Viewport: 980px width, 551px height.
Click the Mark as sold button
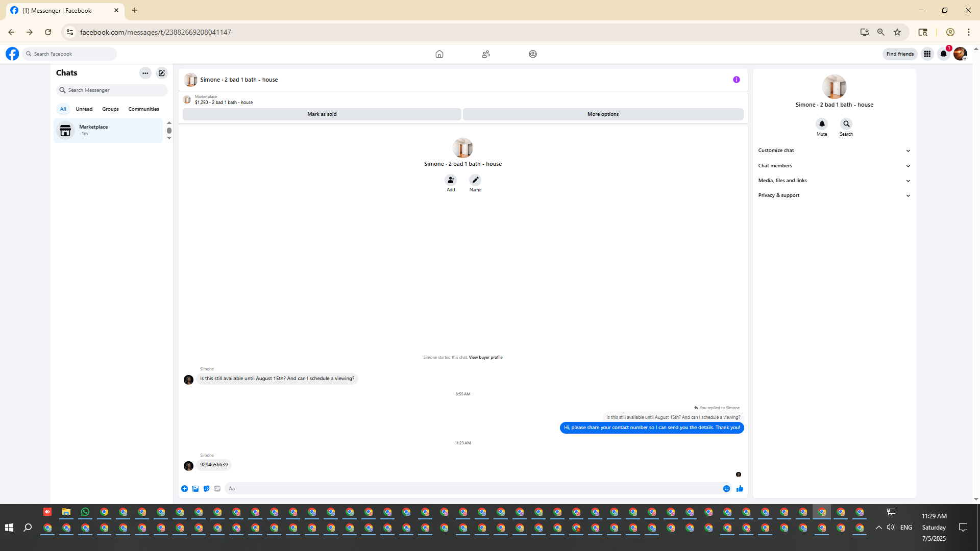pos(322,114)
